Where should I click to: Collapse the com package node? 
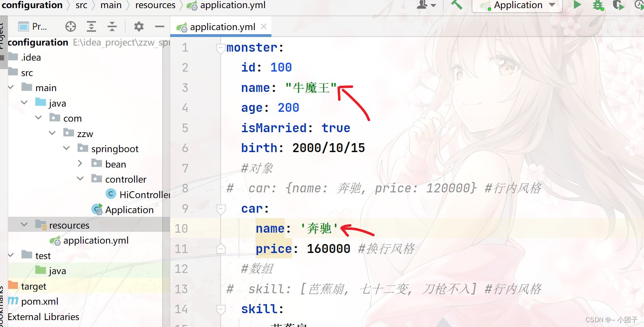coord(39,118)
